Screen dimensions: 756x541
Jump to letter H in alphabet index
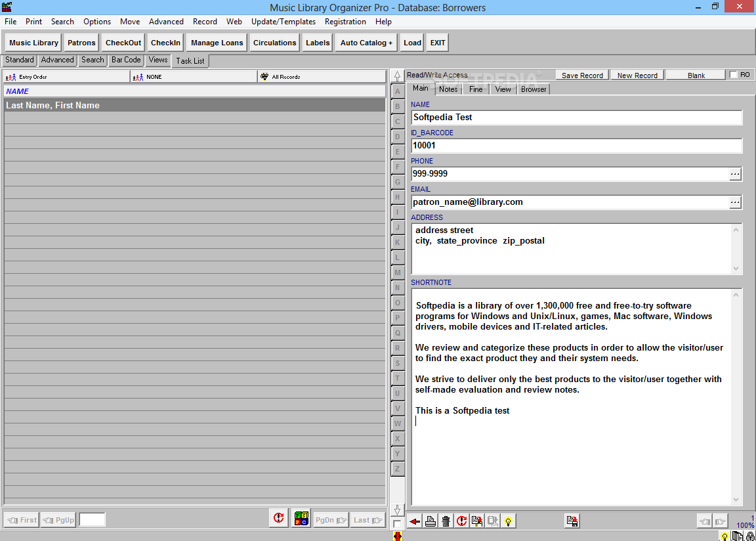tap(397, 197)
